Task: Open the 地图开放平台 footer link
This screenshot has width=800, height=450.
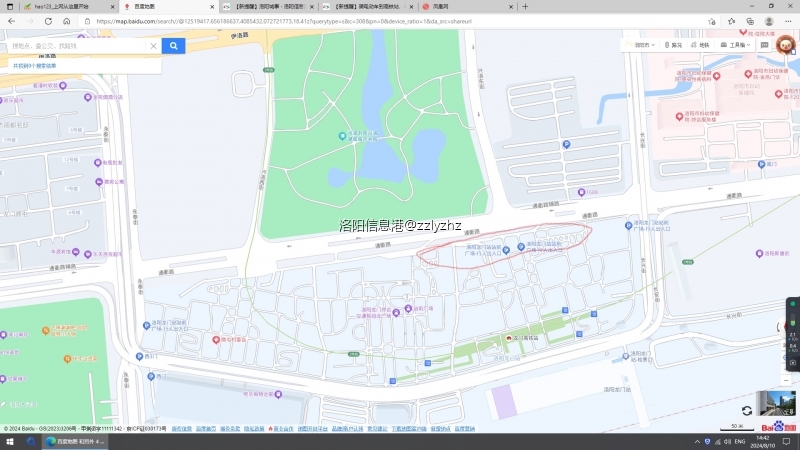Action: click(x=313, y=429)
